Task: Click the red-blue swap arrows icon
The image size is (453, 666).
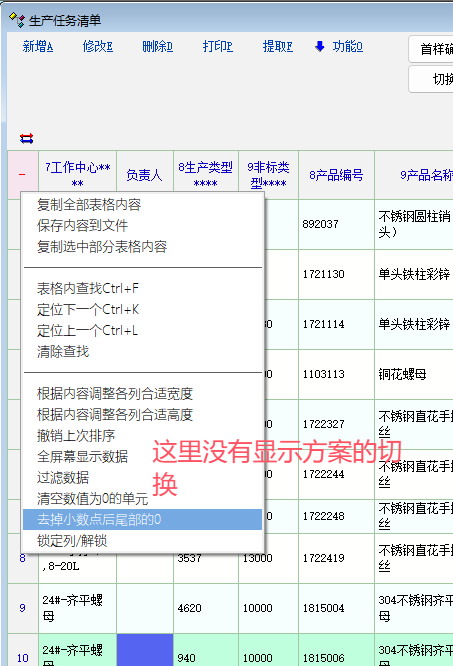Action: (x=26, y=138)
